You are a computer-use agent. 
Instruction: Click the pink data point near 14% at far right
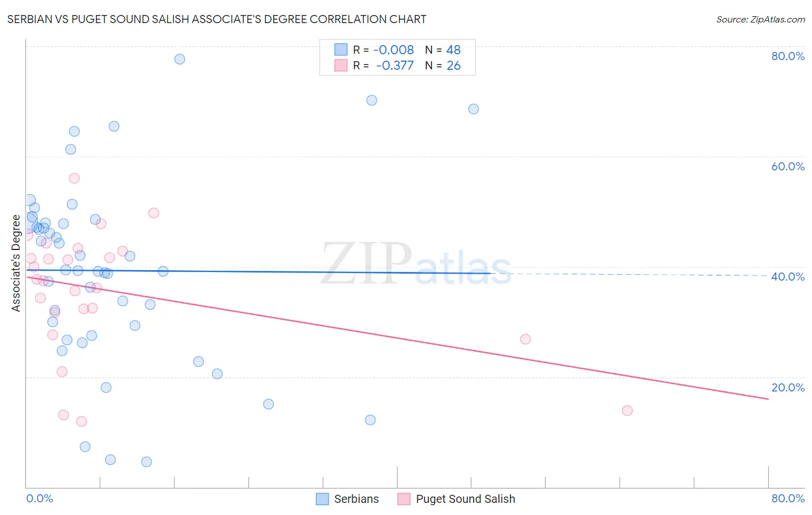point(627,410)
